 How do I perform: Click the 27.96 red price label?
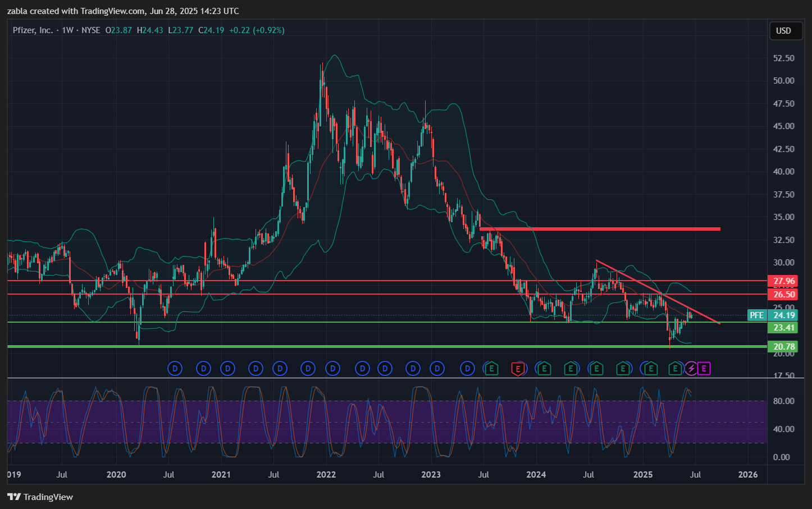pos(784,281)
